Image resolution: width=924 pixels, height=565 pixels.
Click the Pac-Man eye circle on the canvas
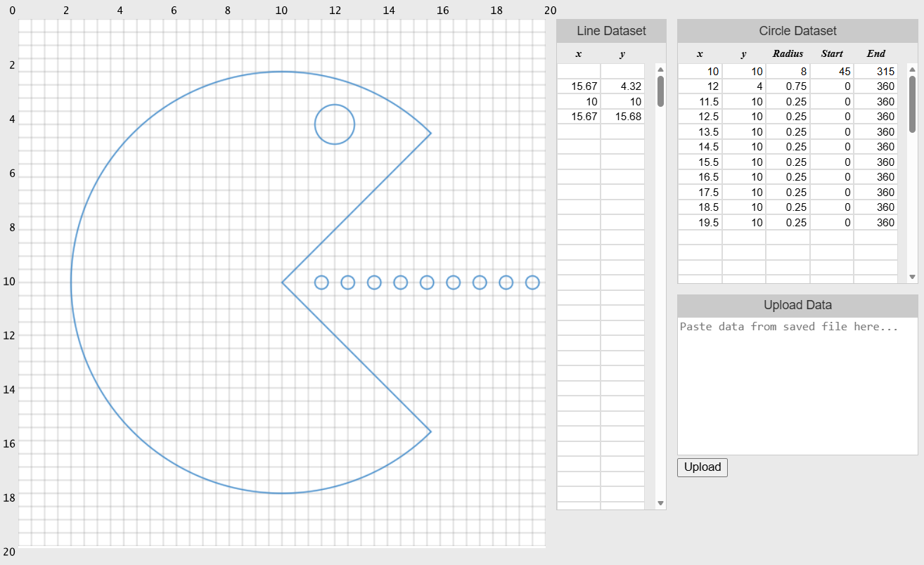coord(334,124)
